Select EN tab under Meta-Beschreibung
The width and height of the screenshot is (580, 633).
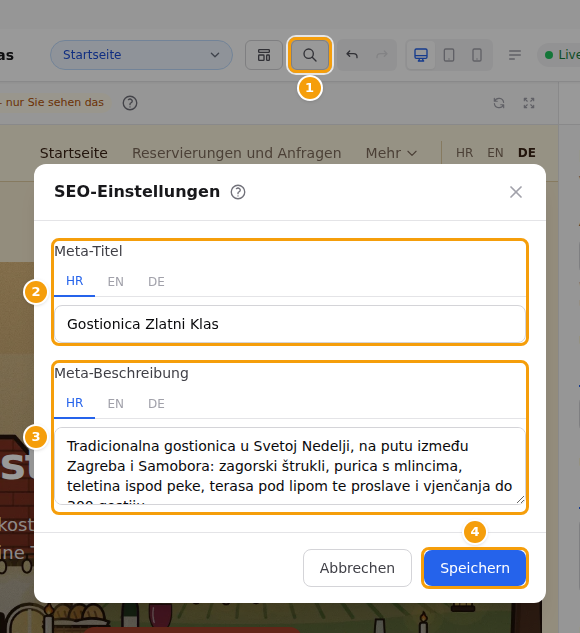[x=115, y=403]
